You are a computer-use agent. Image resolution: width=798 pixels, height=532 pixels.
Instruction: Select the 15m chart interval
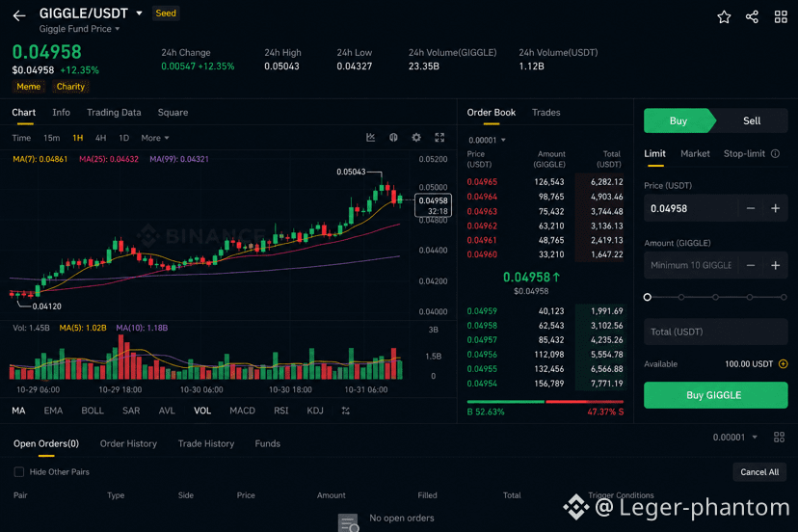tap(51, 138)
